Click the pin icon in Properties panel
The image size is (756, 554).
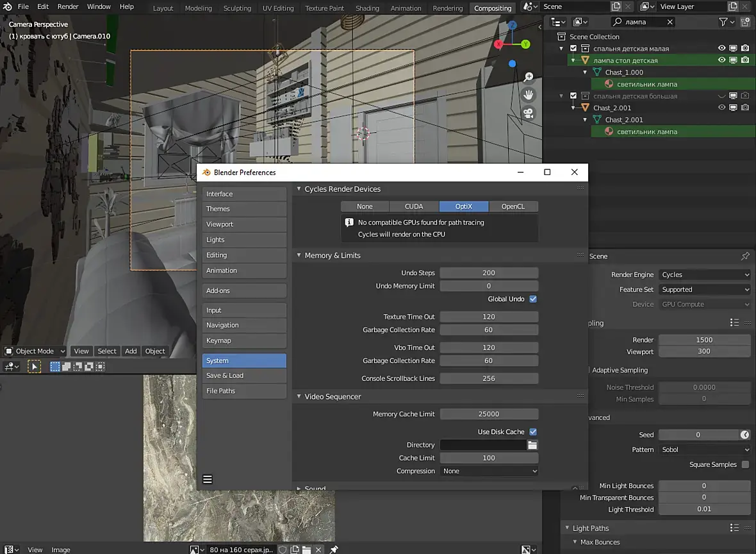[744, 256]
